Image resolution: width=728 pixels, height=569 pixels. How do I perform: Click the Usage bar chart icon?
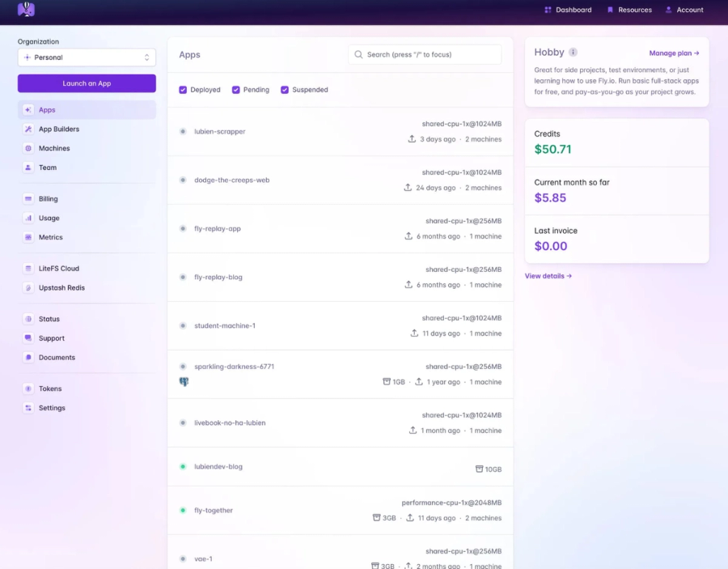[28, 218]
